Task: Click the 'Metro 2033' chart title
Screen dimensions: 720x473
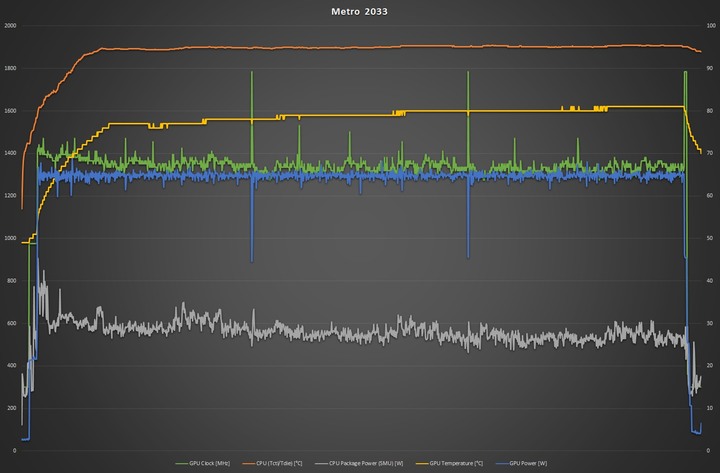Action: pyautogui.click(x=359, y=11)
